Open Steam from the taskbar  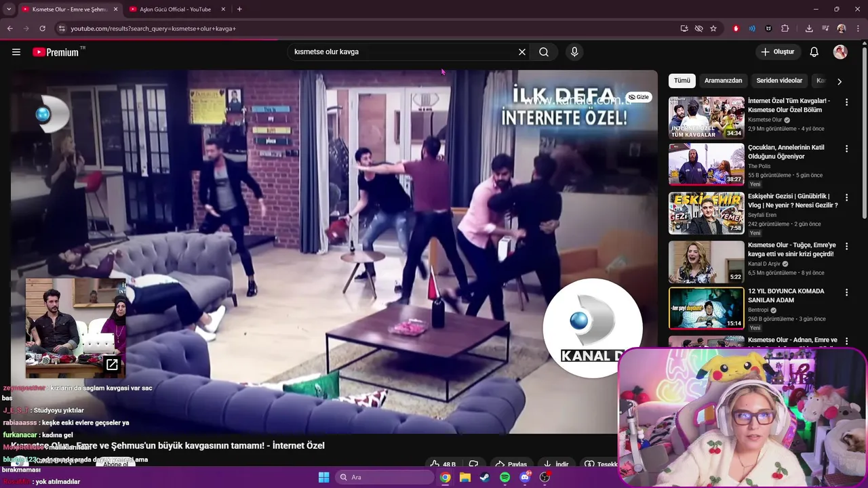[x=484, y=477]
